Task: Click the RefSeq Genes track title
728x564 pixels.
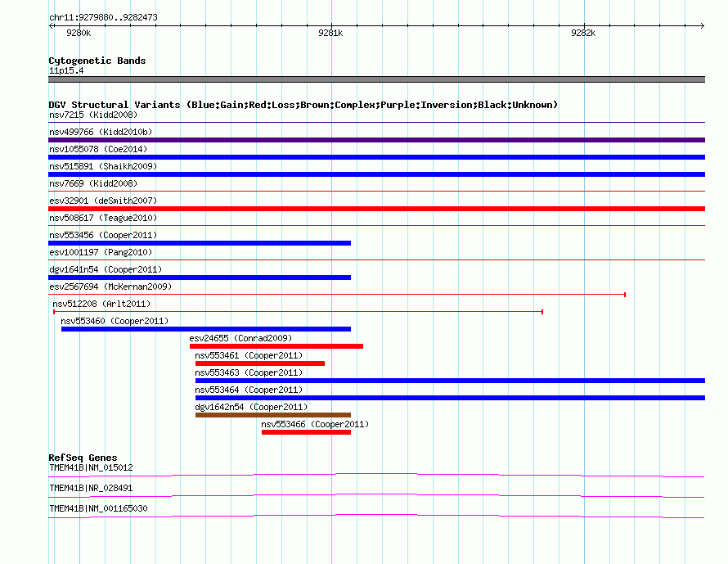Action: click(x=83, y=458)
